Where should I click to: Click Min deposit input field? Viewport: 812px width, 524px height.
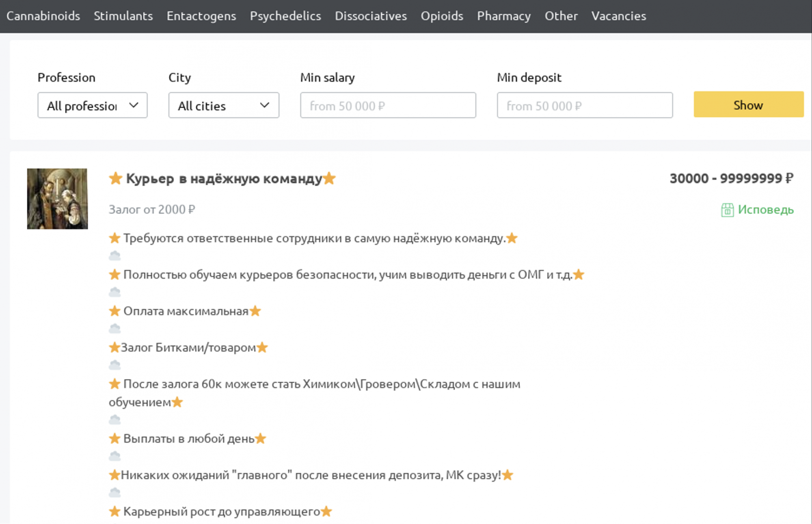(585, 105)
